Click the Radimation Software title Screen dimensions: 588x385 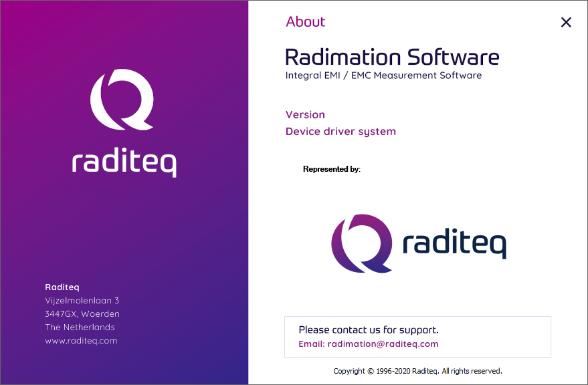(x=392, y=57)
